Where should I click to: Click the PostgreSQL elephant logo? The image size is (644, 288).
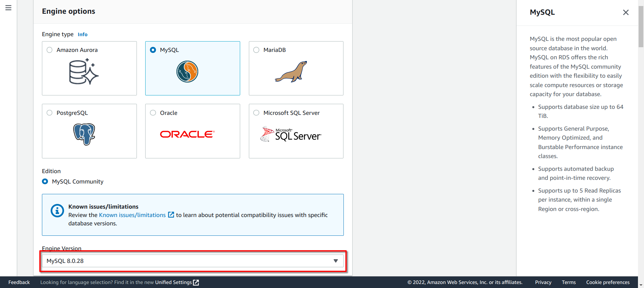coord(84,134)
